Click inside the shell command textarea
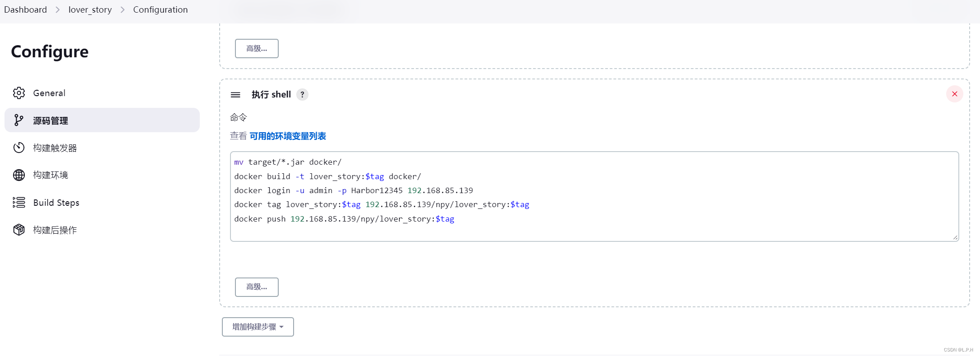980x356 pixels. click(x=594, y=196)
